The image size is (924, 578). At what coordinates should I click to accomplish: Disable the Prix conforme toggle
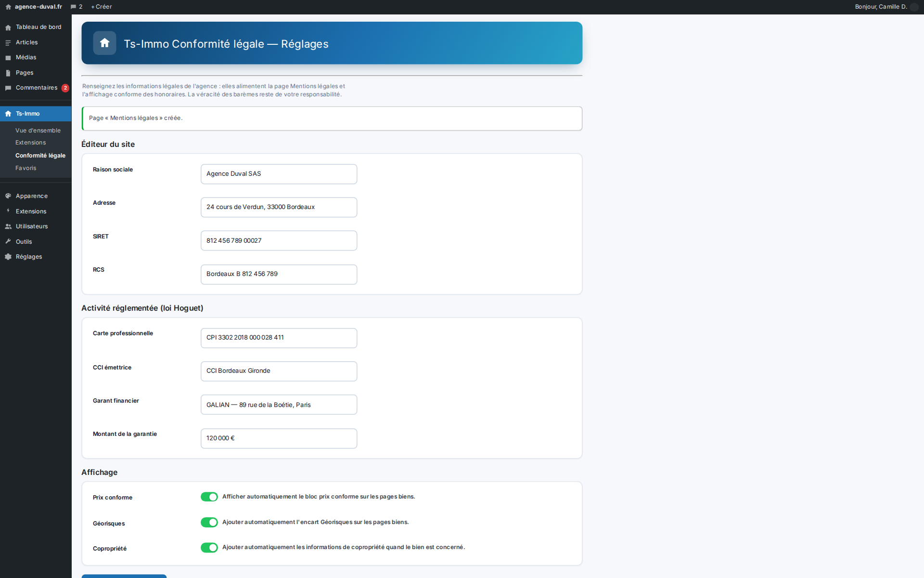tap(209, 497)
